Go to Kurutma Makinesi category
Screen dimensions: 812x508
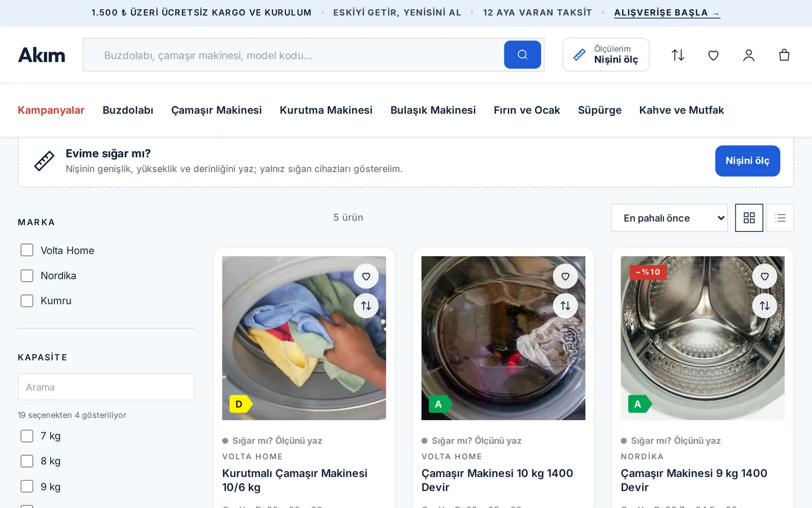[326, 110]
